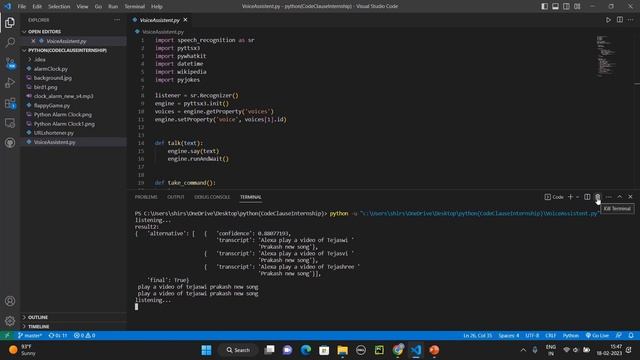
Task: Open Windows Start button
Action: [x=207, y=350]
